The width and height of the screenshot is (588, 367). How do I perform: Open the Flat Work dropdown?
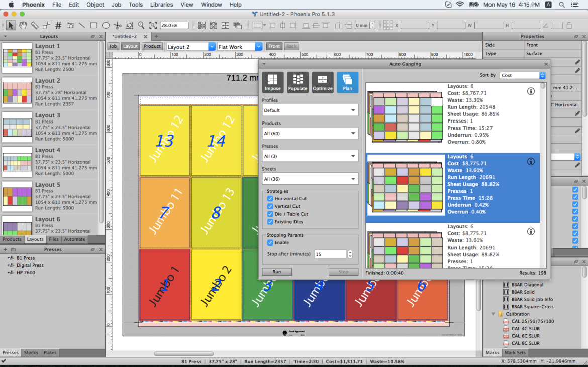tap(240, 46)
